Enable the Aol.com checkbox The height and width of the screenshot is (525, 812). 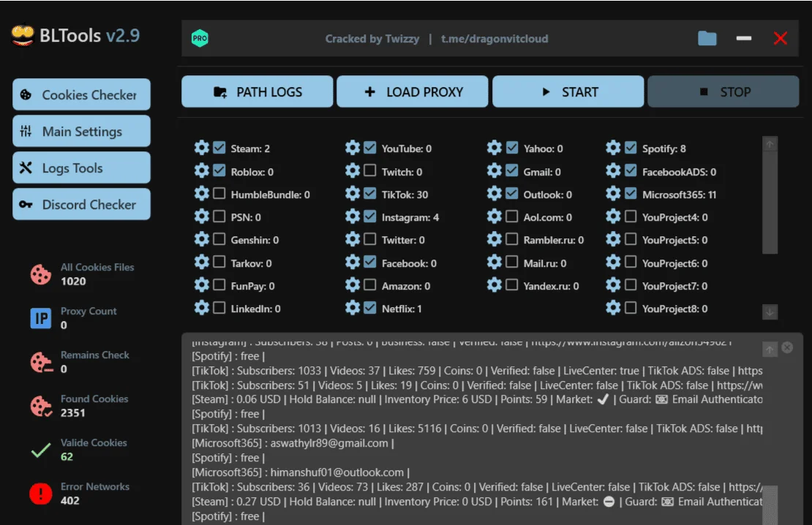(511, 216)
